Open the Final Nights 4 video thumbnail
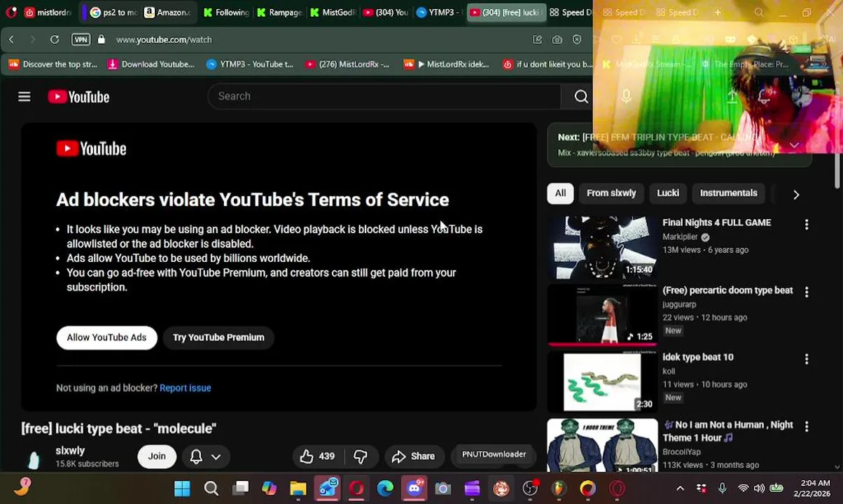Screen dimensions: 843x504 click(602, 248)
